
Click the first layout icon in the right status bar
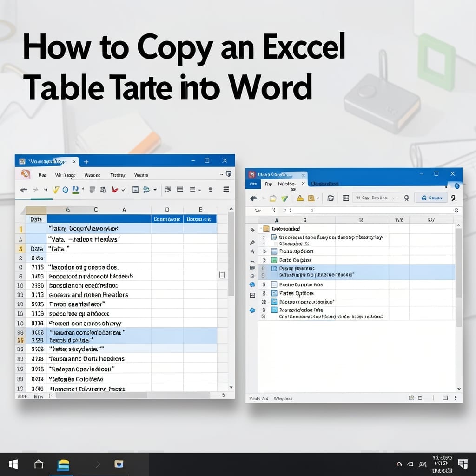coord(411,398)
